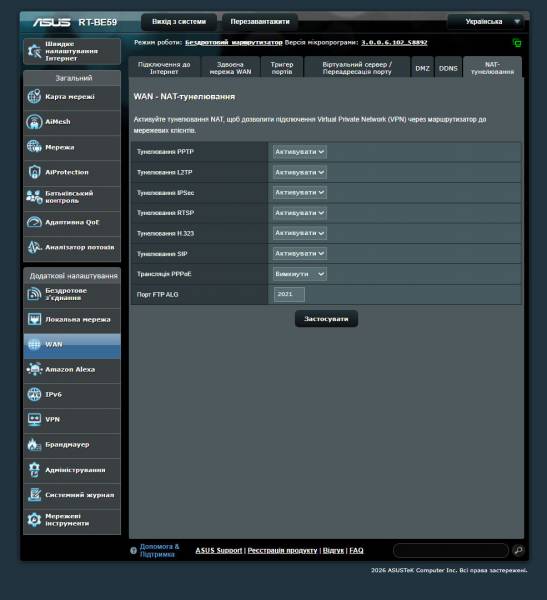Open the VPN monitor icon

(34, 419)
